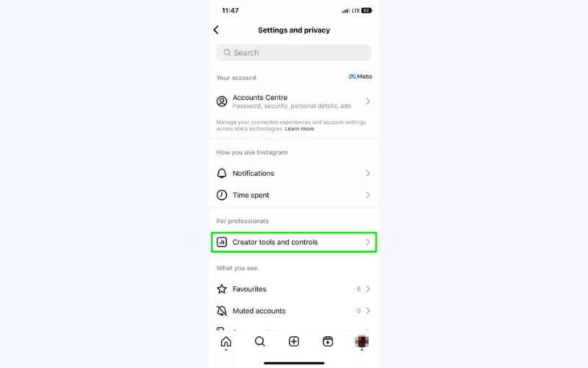Expand Notifications using its chevron
Viewport: 588px width, 368px height.
tap(368, 173)
